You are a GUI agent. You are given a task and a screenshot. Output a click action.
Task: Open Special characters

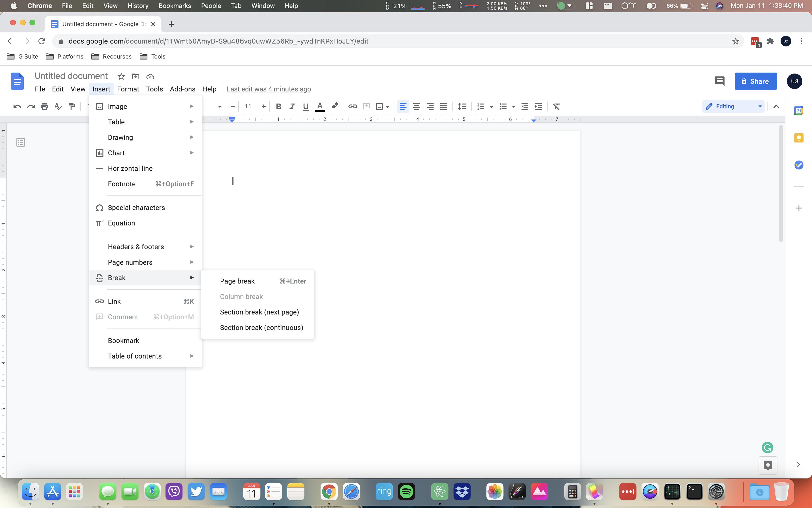(145, 208)
